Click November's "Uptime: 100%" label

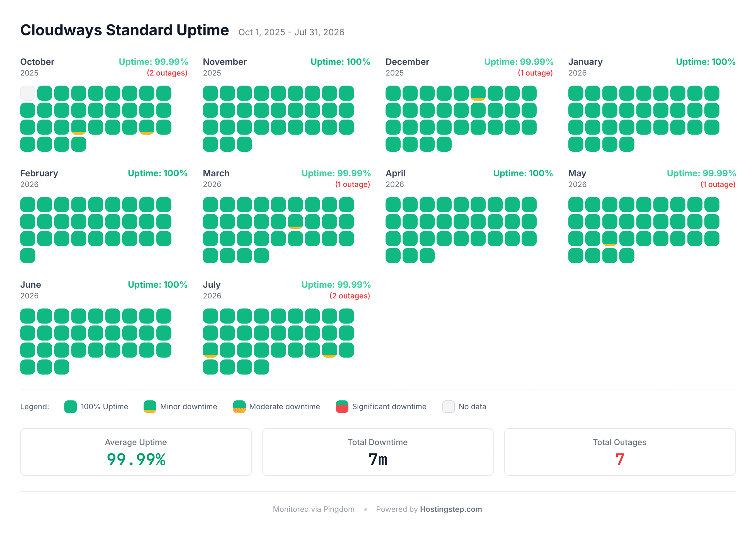point(340,62)
